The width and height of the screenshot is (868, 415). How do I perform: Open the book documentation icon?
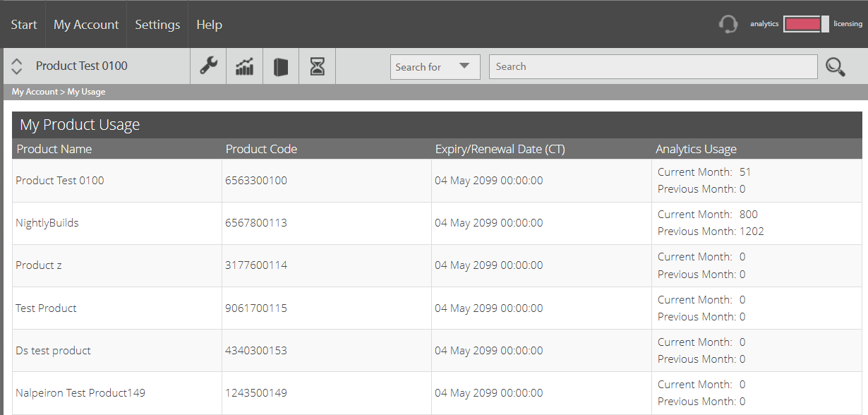(281, 66)
